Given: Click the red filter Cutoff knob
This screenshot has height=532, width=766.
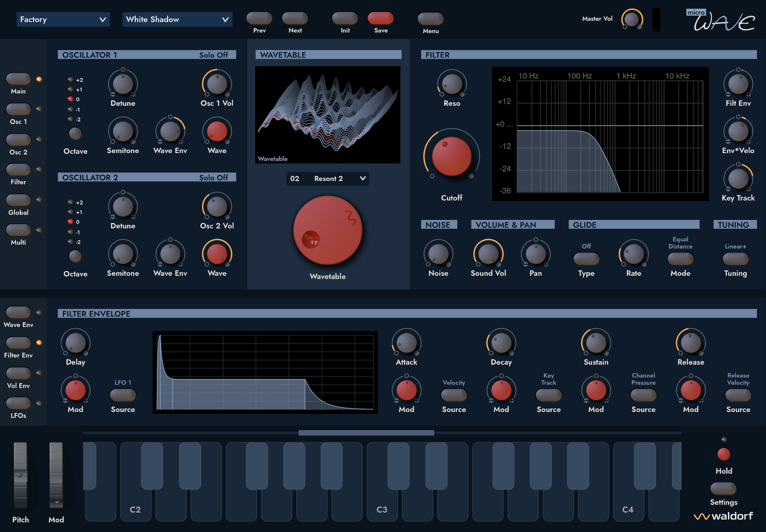Looking at the screenshot, I should point(452,156).
